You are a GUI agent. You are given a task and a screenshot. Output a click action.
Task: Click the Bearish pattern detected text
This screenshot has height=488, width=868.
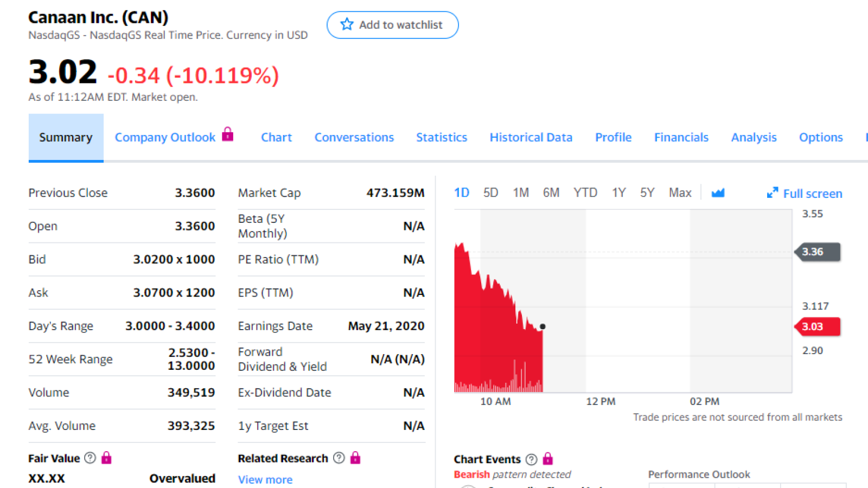point(512,474)
